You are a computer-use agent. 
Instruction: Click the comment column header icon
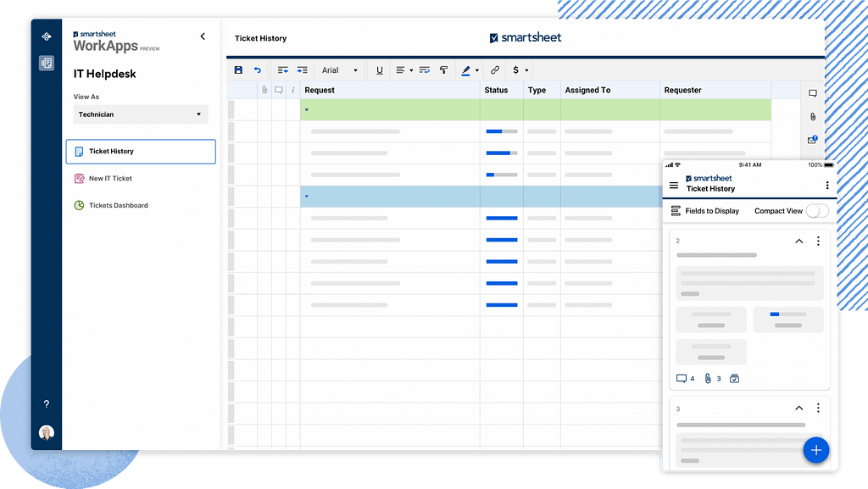tap(278, 90)
